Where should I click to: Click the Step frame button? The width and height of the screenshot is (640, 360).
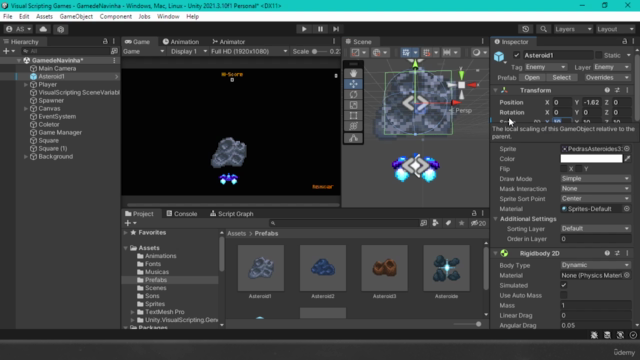[x=336, y=29]
